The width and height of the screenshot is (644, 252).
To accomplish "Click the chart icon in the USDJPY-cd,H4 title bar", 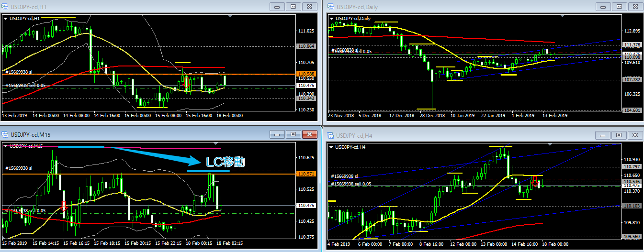I will coord(330,135).
